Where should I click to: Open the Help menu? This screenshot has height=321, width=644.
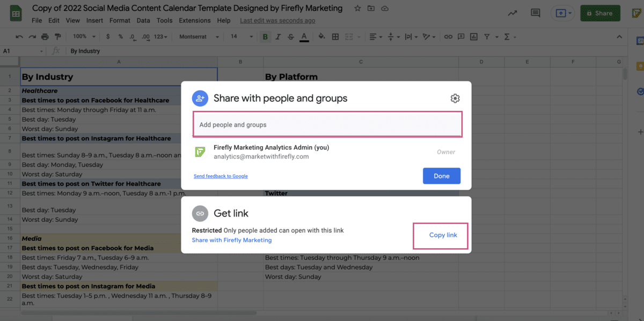(x=224, y=20)
